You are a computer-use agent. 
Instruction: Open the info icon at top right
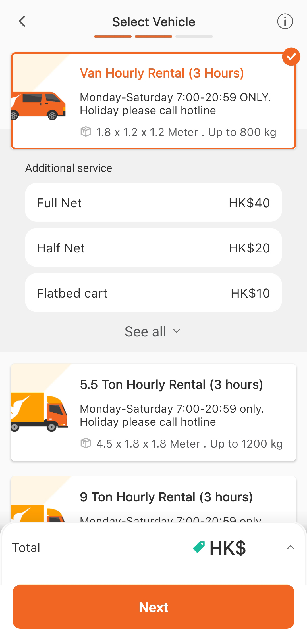[x=285, y=22]
